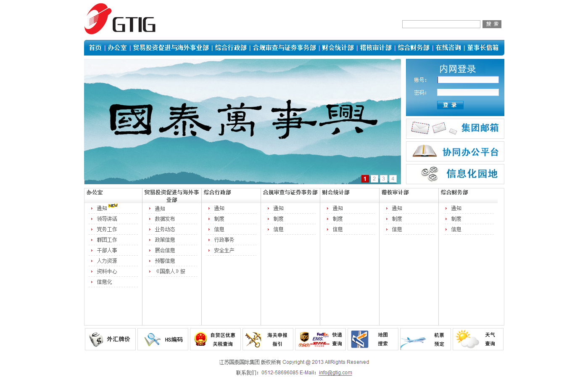Open 通知 with NEW badge under 办公室
The height and width of the screenshot is (384, 588).
[102, 208]
